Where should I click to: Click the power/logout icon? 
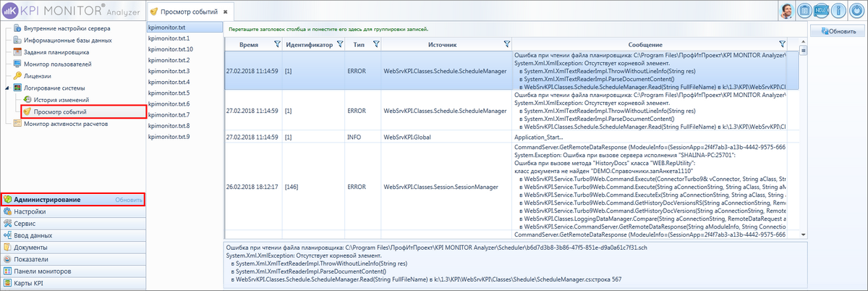pyautogui.click(x=856, y=10)
